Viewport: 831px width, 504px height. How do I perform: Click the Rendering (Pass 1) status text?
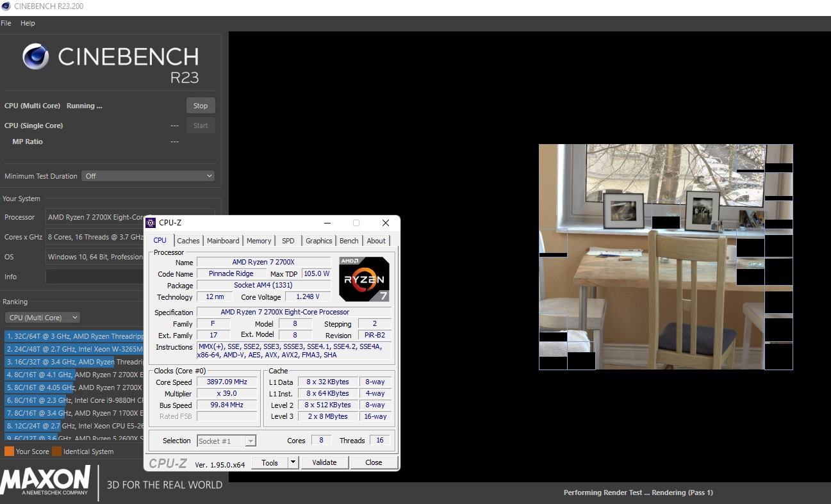point(681,492)
